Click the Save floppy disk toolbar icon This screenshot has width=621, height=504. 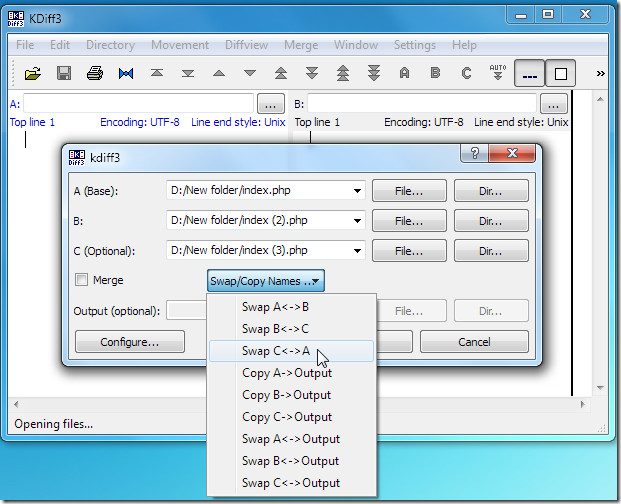pyautogui.click(x=64, y=73)
